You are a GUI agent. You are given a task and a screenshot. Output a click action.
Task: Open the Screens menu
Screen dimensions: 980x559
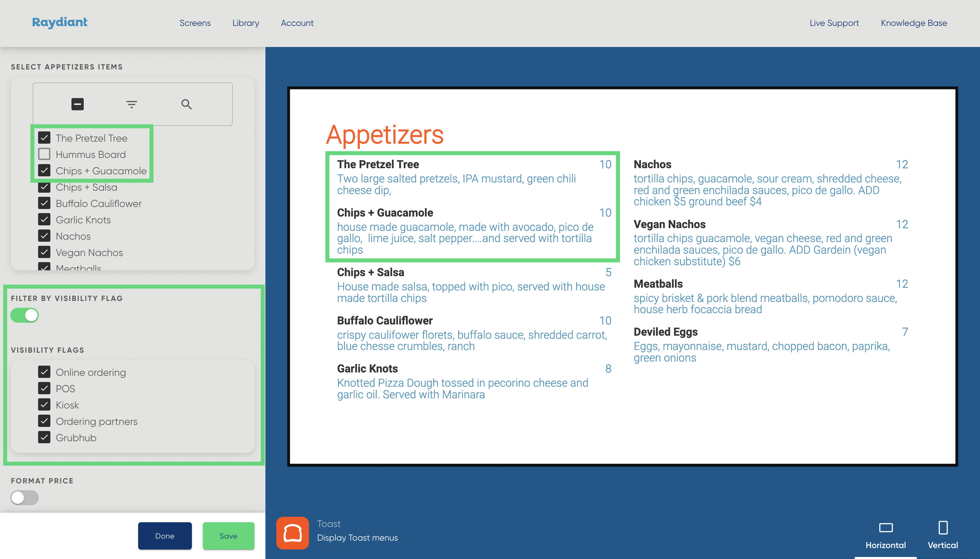click(x=195, y=23)
